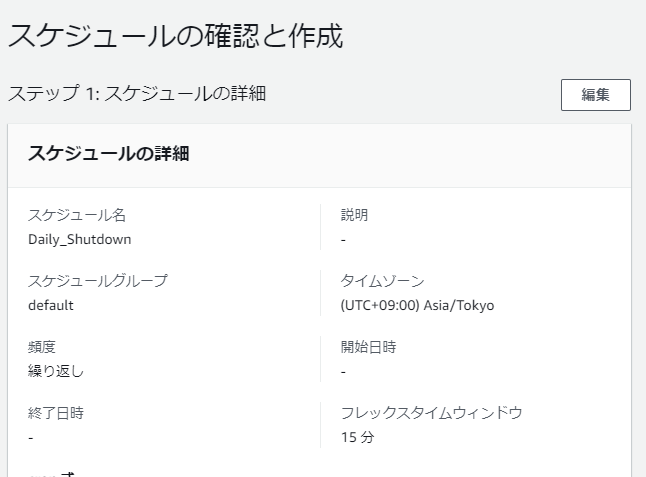Click the タイムゾーン field label

(x=382, y=281)
